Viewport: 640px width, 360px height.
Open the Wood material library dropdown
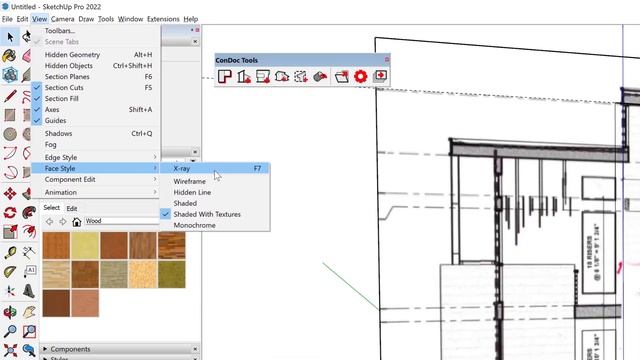coord(122,221)
